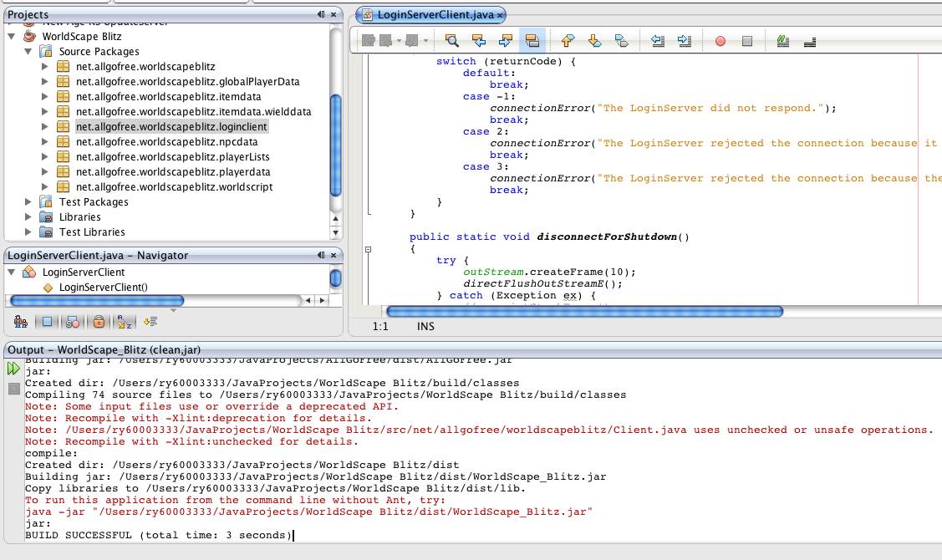Open Back history dropdown arrow

399,41
